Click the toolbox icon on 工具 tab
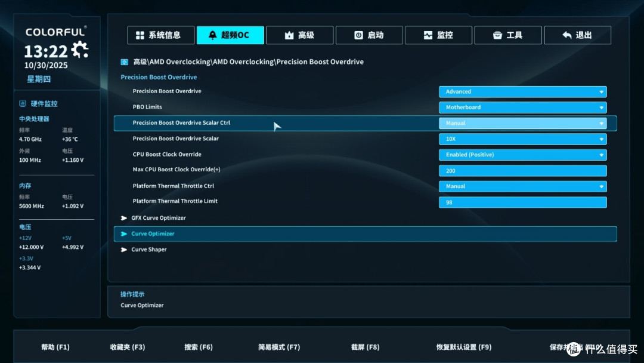 (497, 35)
